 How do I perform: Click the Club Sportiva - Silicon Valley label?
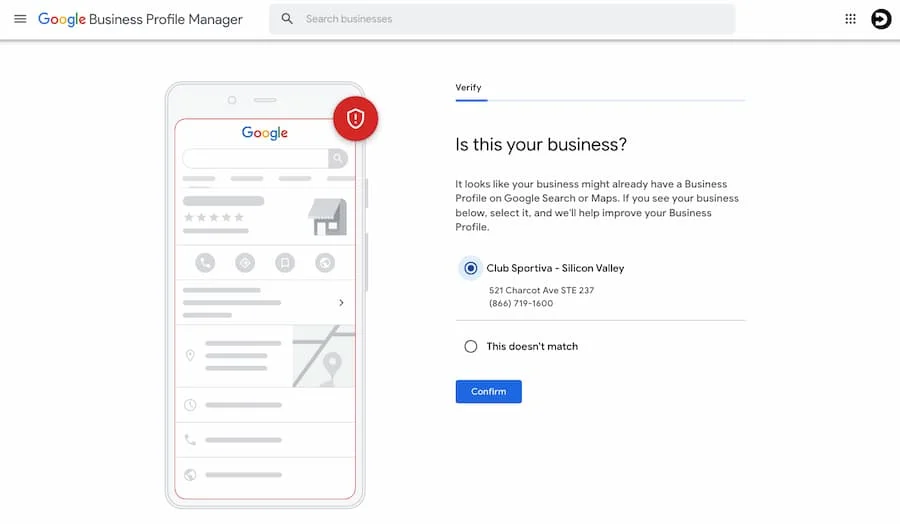pyautogui.click(x=555, y=268)
